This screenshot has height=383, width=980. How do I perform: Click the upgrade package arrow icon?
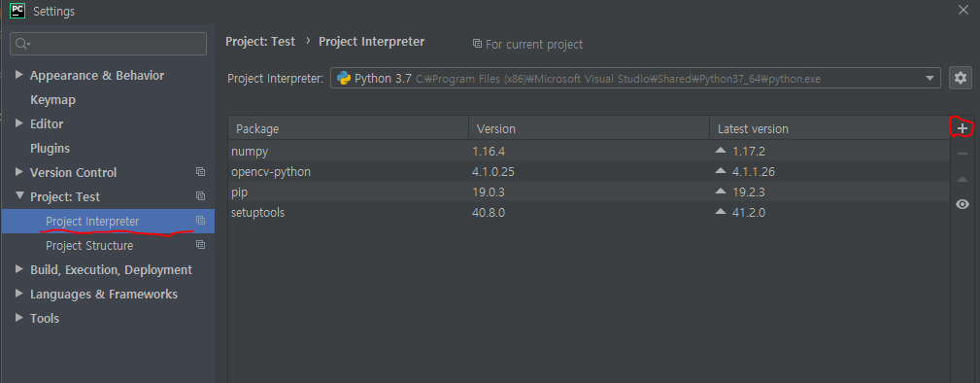[x=963, y=180]
